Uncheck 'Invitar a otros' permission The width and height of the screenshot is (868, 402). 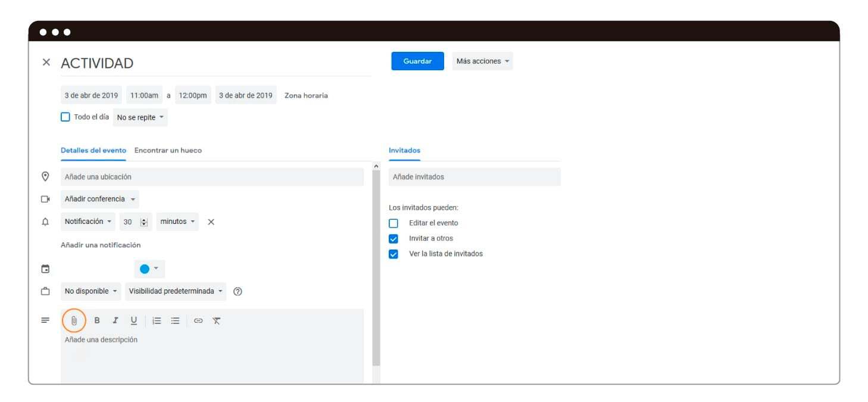coord(393,239)
